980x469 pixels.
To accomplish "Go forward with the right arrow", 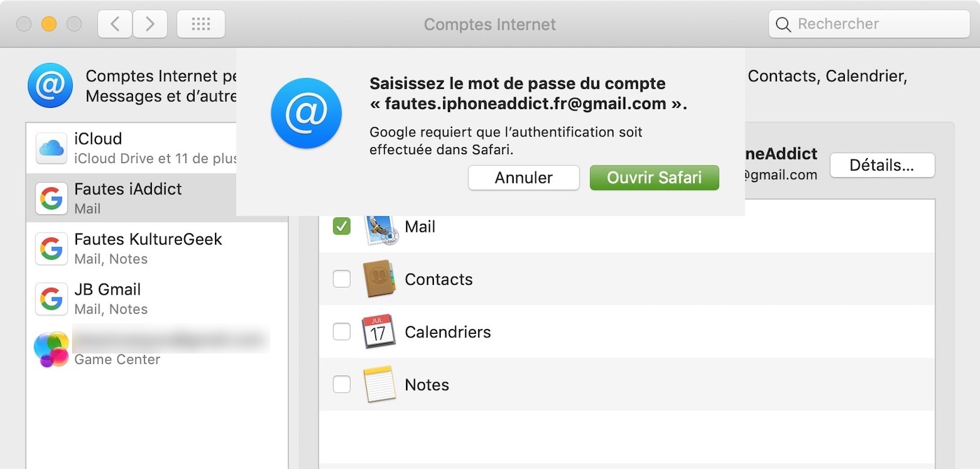I will click(149, 24).
